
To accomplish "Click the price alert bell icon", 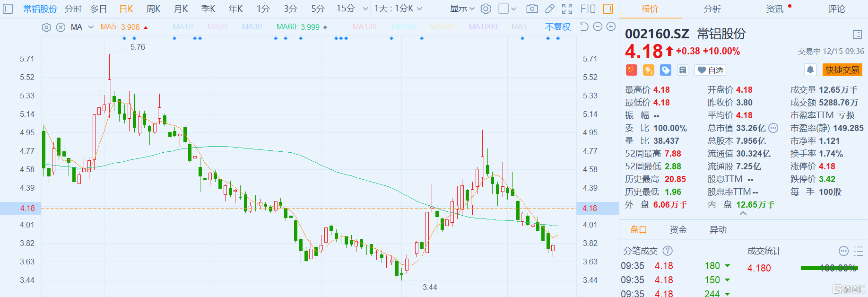I will click(x=810, y=70).
